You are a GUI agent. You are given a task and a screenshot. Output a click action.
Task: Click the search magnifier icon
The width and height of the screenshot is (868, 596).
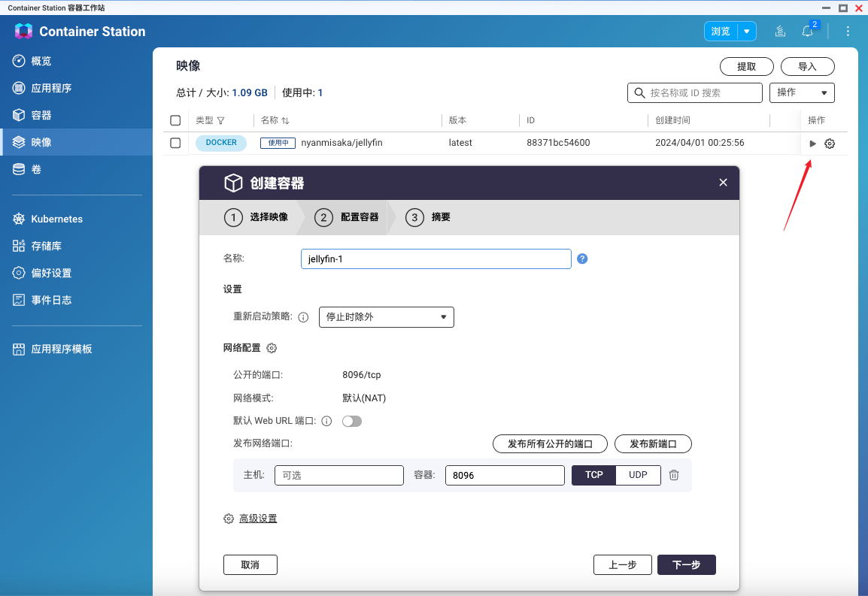(x=639, y=93)
